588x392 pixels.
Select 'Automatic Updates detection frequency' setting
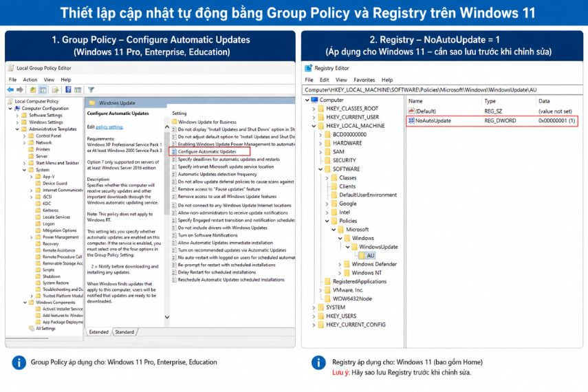click(x=217, y=174)
